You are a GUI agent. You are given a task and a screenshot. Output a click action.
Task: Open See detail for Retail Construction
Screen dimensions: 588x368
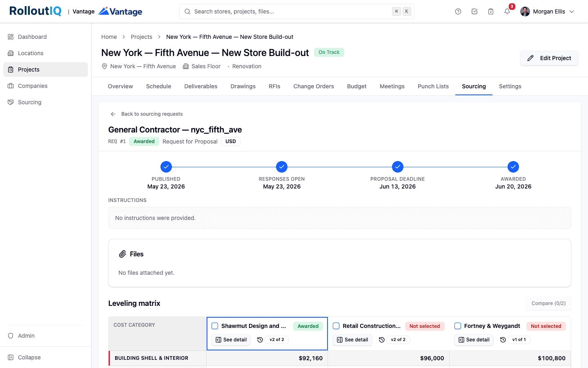point(352,340)
